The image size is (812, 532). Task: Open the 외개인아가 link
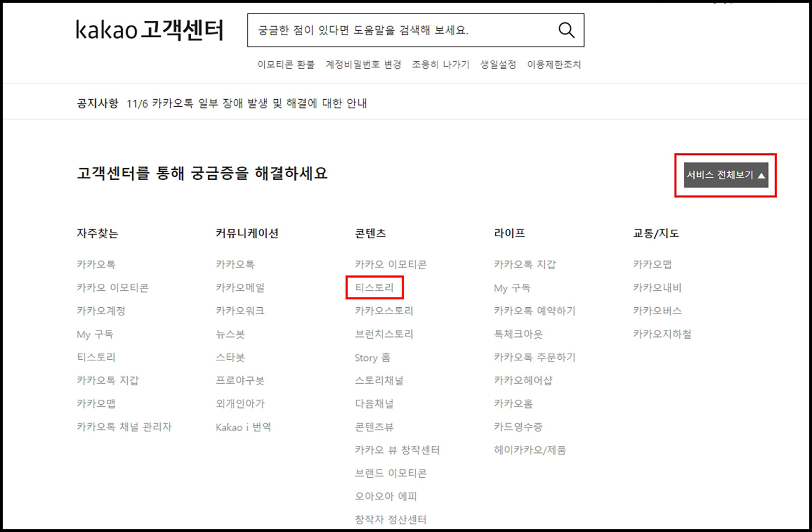[x=240, y=404]
